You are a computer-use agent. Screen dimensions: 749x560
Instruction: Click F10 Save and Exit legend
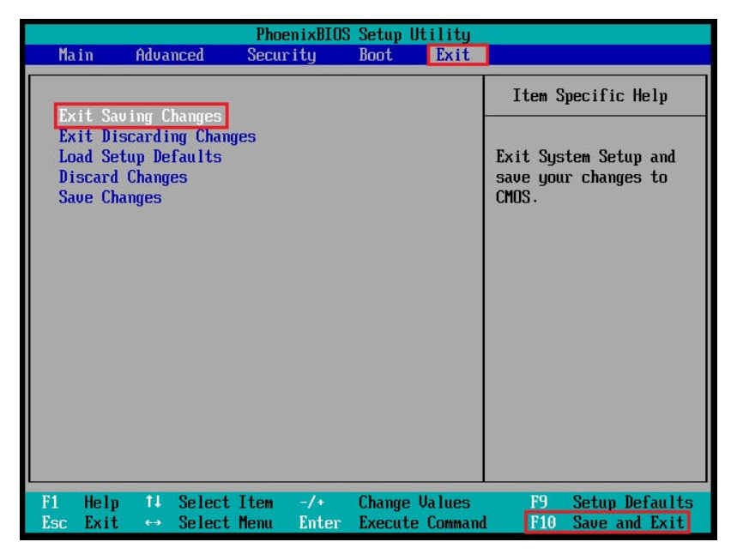pyautogui.click(x=607, y=523)
